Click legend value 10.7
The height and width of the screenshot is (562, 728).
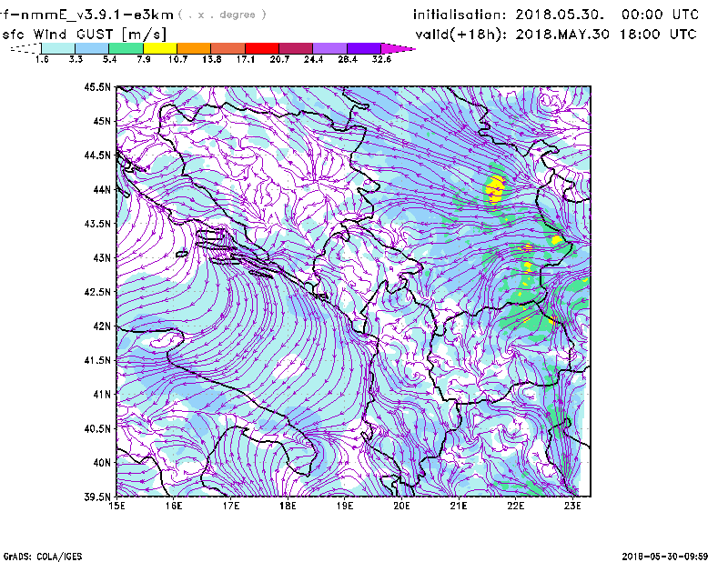click(177, 59)
